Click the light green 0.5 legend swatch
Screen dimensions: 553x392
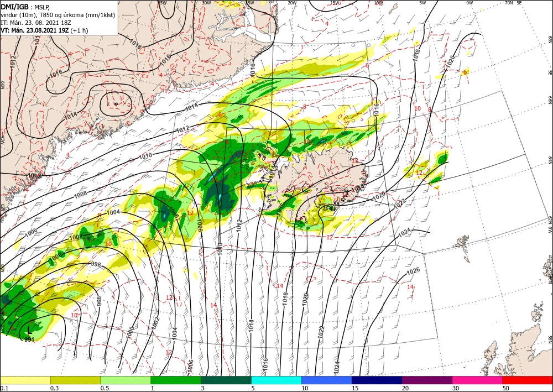[x=126, y=380]
